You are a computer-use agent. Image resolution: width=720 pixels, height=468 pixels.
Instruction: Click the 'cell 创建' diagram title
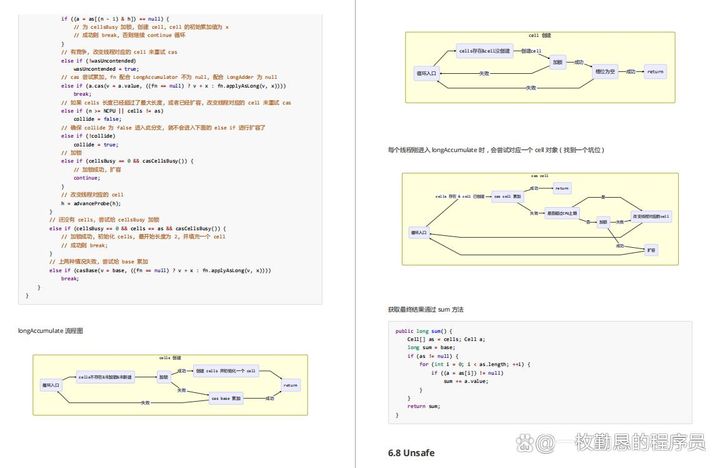pyautogui.click(x=540, y=35)
